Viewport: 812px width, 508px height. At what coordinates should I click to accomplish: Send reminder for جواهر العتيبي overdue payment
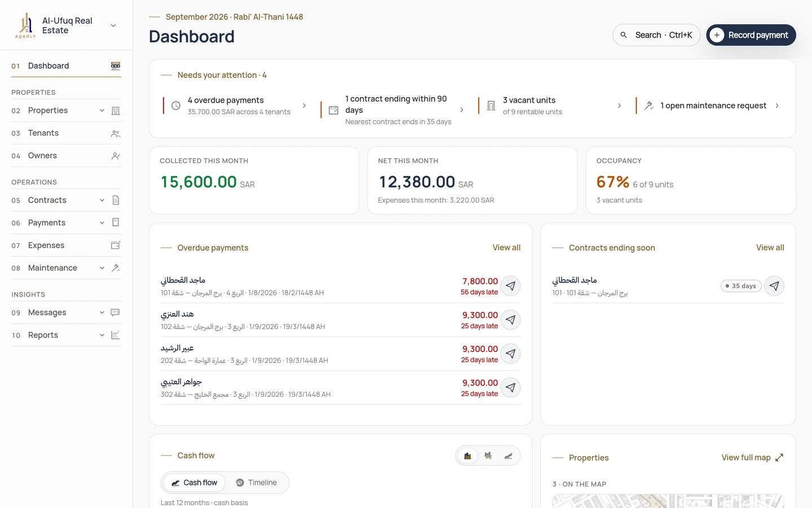(x=510, y=388)
